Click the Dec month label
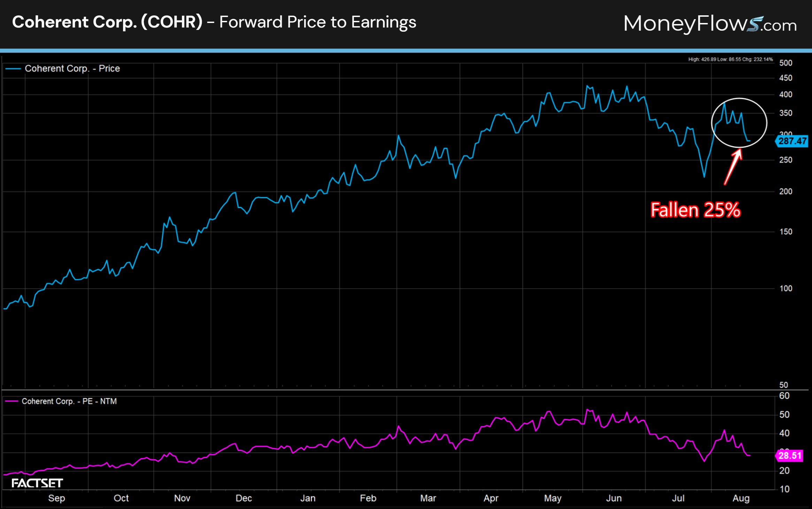 244,498
